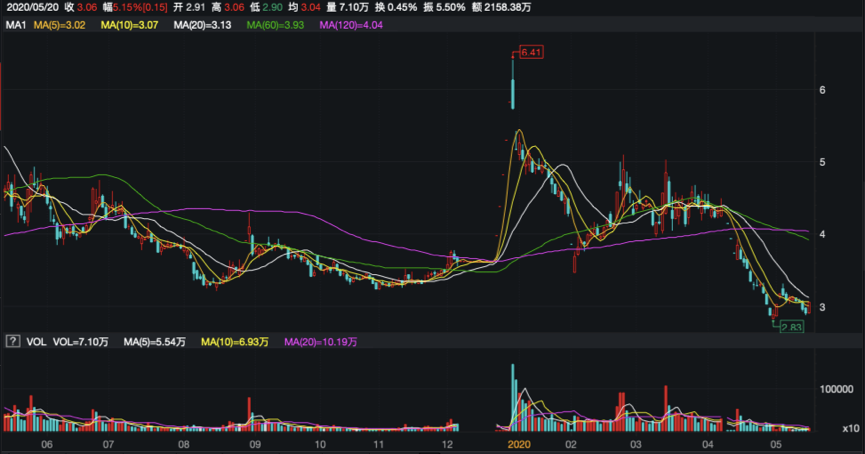Click the 2.83 low price marker
Image resolution: width=865 pixels, height=454 pixels.
pyautogui.click(x=789, y=325)
